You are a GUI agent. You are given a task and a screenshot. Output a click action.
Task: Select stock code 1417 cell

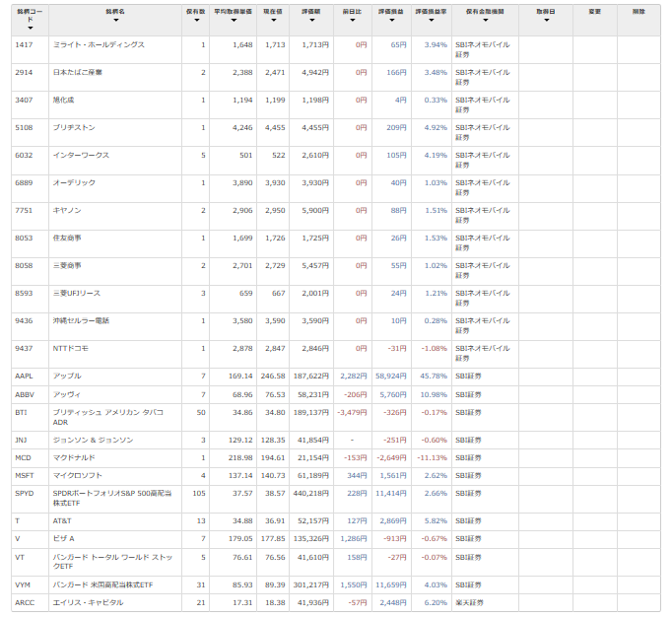coord(24,44)
